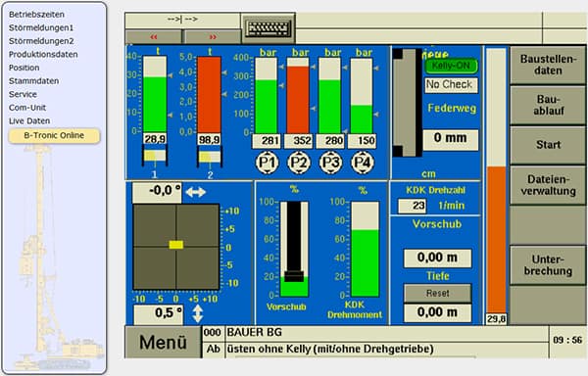Click the orange vertical depth bar
Image resolution: width=588 pixels, height=376 pixels.
(496, 240)
